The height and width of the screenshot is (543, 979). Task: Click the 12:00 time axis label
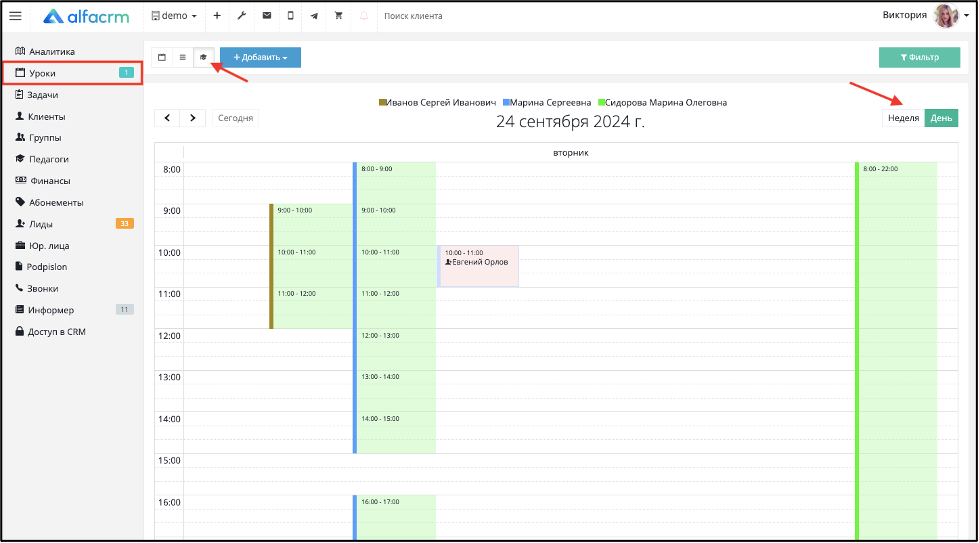[169, 336]
